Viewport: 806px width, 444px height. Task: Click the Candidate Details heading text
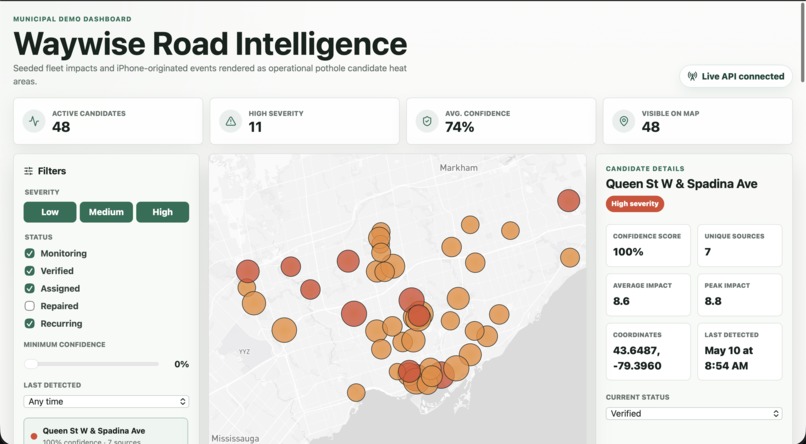pyautogui.click(x=645, y=169)
